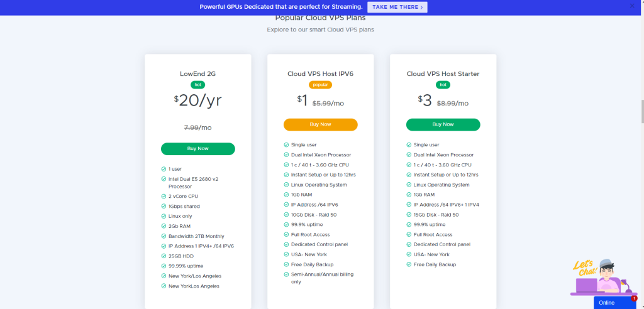Open the Let's Chat mascot widget
The image size is (644, 309).
pyautogui.click(x=603, y=277)
